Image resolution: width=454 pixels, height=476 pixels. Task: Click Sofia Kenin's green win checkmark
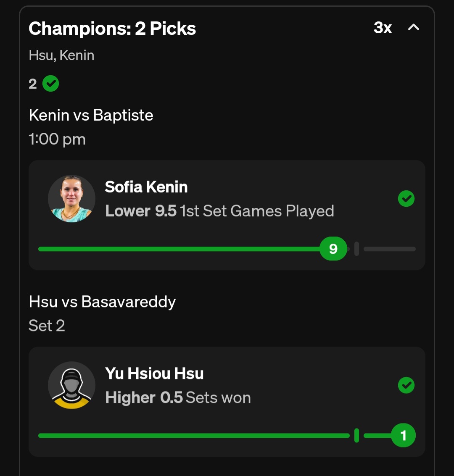coord(406,199)
